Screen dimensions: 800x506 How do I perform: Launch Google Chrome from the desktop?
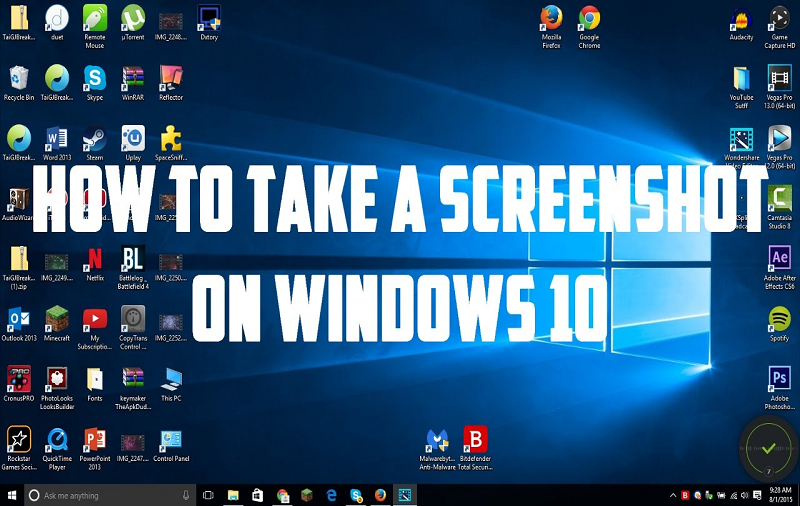coord(589,18)
